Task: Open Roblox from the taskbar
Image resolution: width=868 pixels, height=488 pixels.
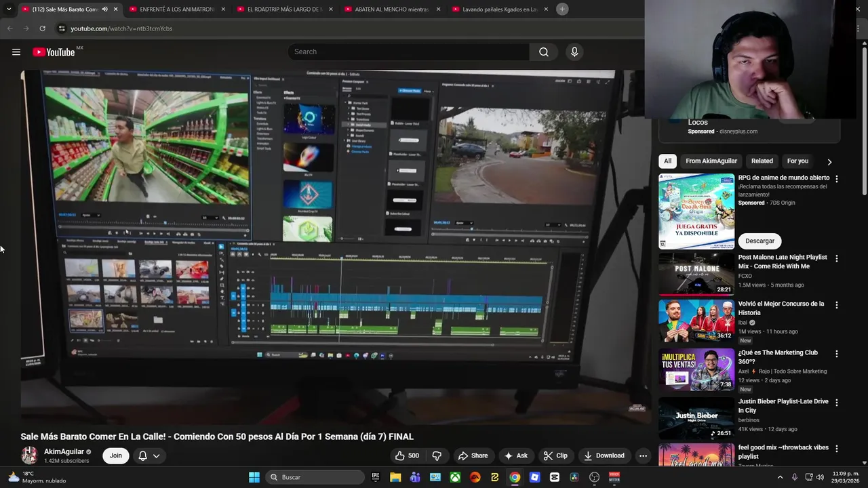Action: (x=534, y=477)
